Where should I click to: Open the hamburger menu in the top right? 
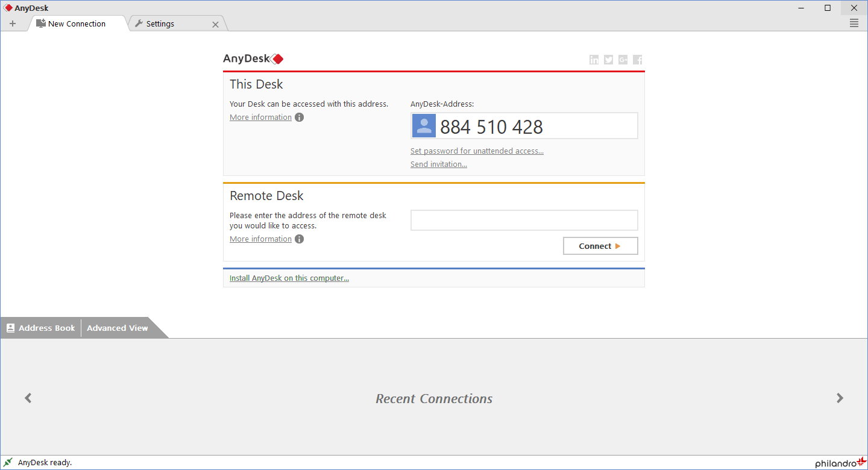click(854, 23)
